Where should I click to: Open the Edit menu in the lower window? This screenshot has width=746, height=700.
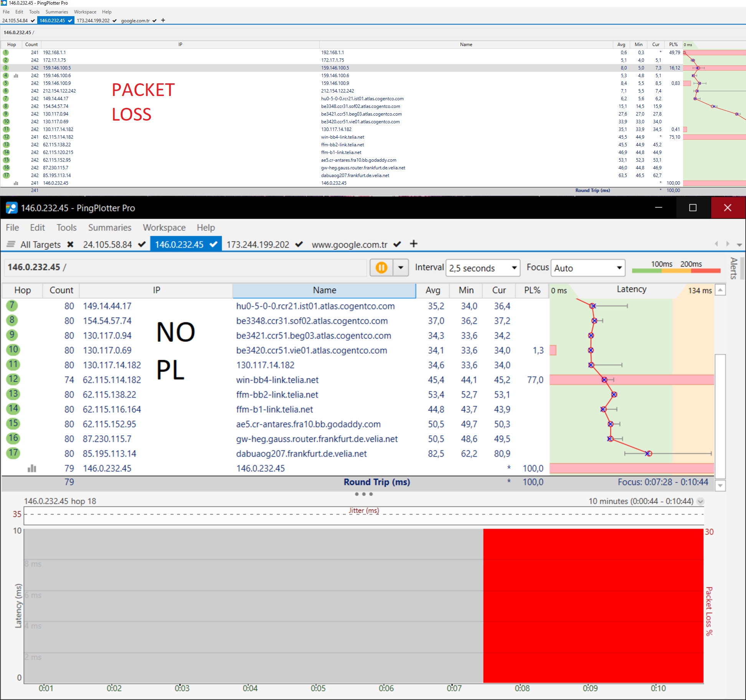point(37,227)
